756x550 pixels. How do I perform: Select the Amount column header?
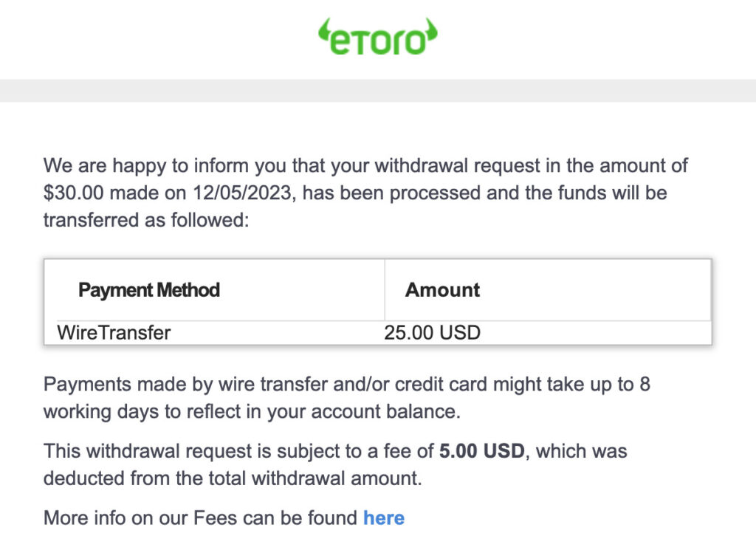pos(442,289)
